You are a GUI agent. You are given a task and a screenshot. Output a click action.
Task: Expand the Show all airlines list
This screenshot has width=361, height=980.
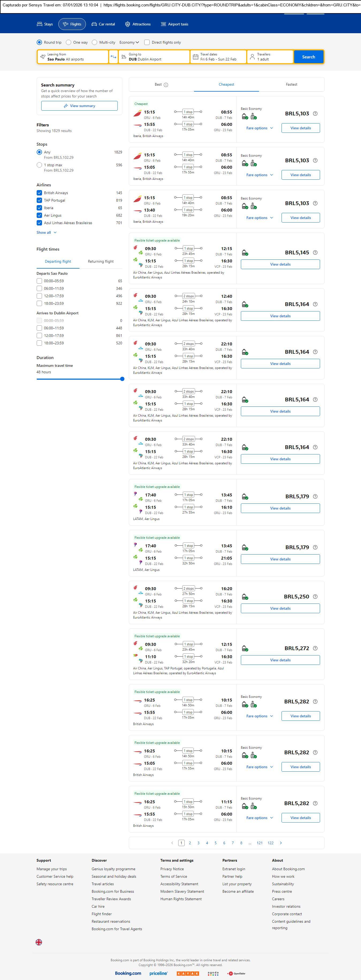click(46, 232)
